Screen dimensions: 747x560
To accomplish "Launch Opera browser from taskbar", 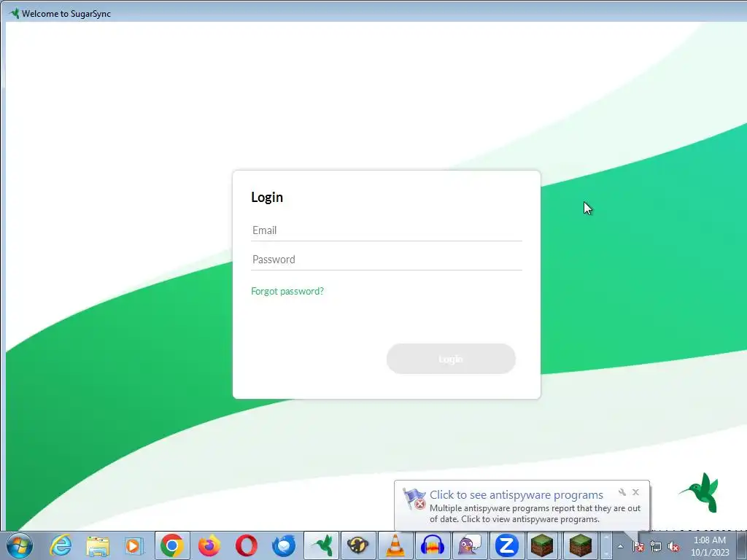I will tap(247, 545).
